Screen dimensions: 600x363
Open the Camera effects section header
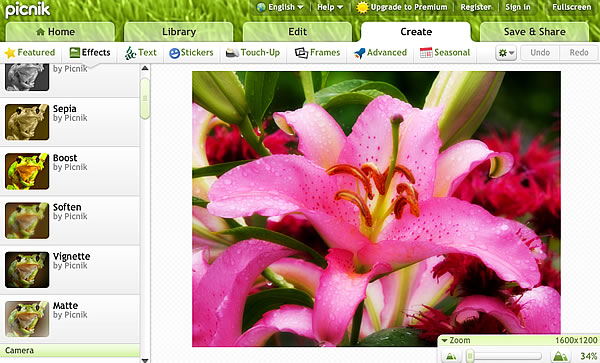70,350
